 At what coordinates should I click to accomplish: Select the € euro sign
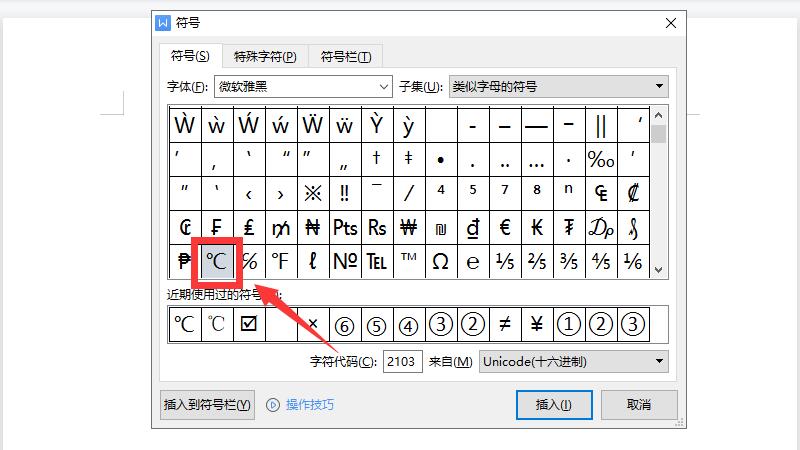[505, 227]
